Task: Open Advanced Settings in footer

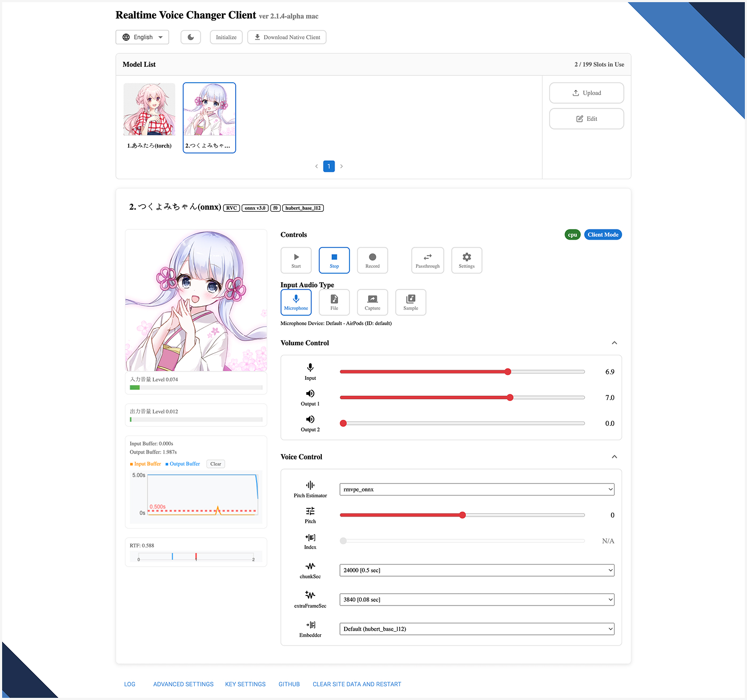Action: [x=183, y=684]
